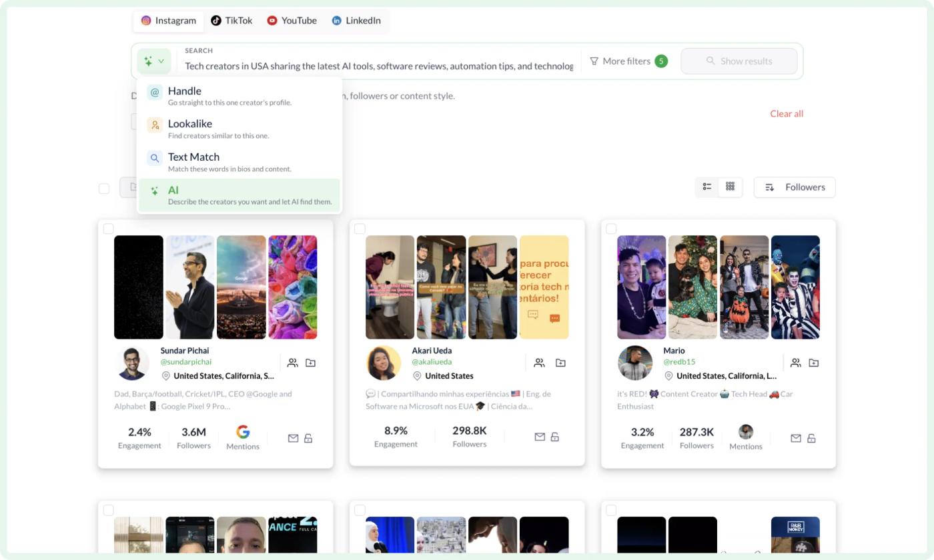Viewport: 934px width, 560px height.
Task: Open Mario's profile avatar
Action: click(635, 363)
